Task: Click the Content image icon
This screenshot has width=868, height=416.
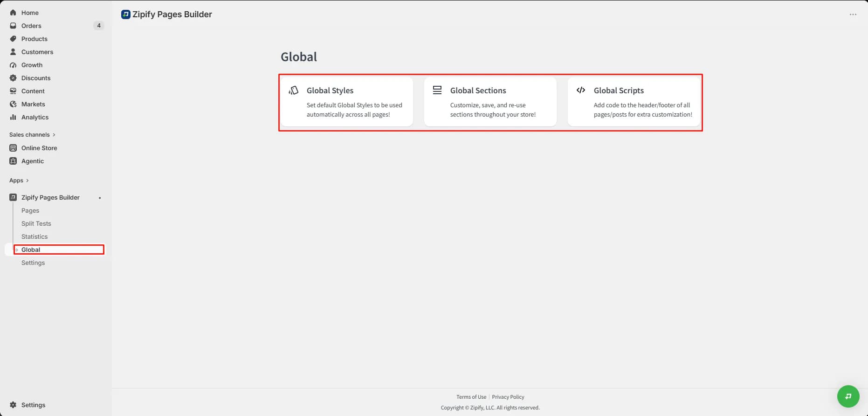Action: click(x=13, y=91)
